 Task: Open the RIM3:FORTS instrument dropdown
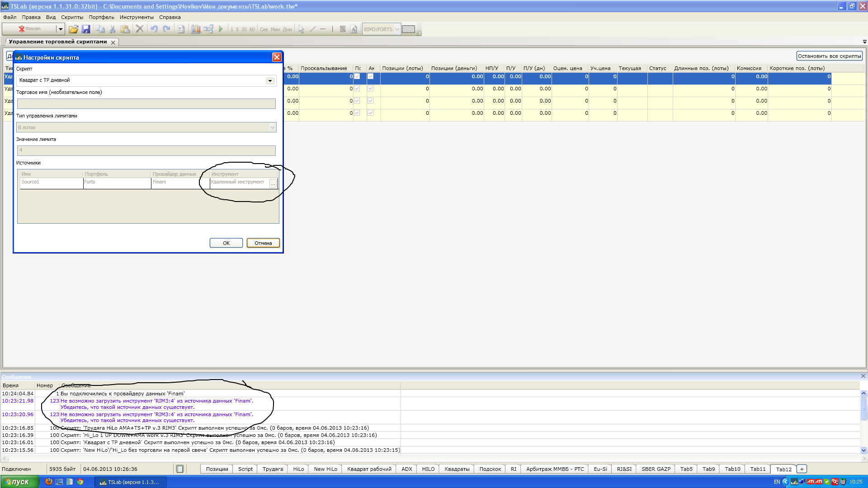click(x=397, y=29)
